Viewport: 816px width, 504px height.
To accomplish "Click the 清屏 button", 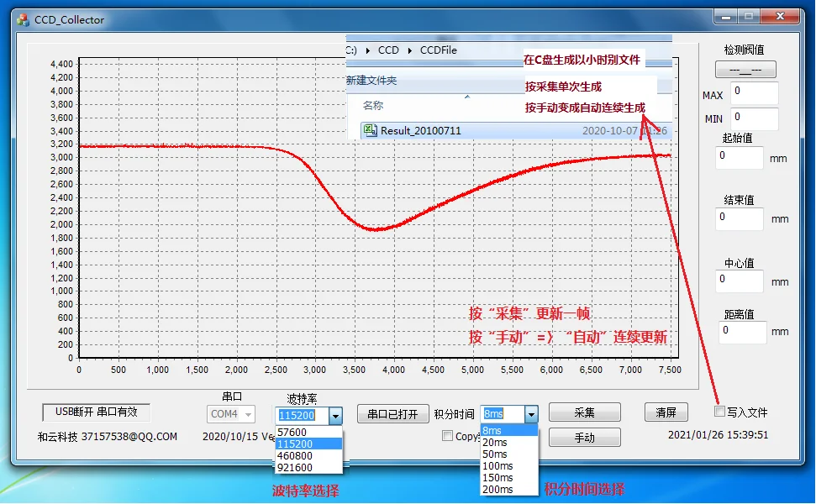I will point(666,412).
